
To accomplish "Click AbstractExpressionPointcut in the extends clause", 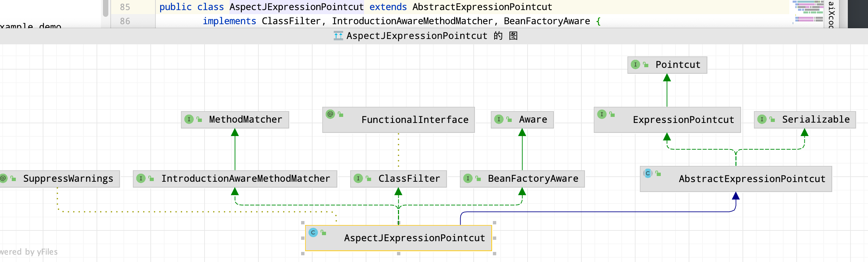I will [x=482, y=7].
